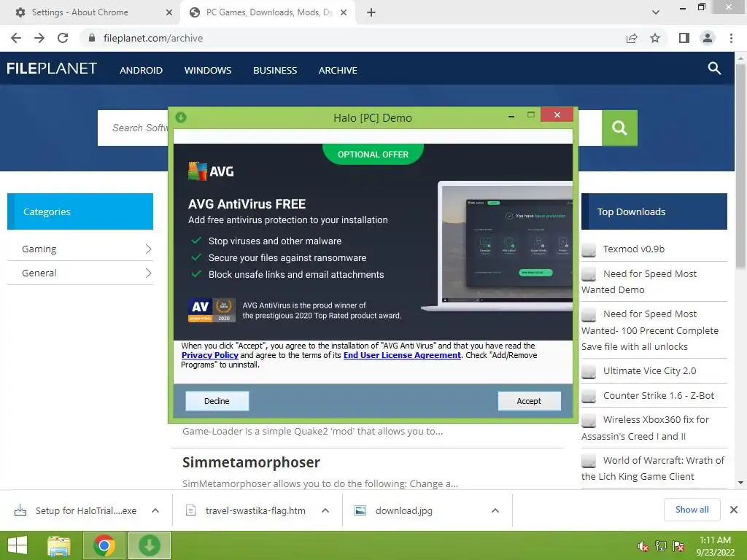Open the tab search chevron
The image size is (747, 560).
click(x=656, y=12)
